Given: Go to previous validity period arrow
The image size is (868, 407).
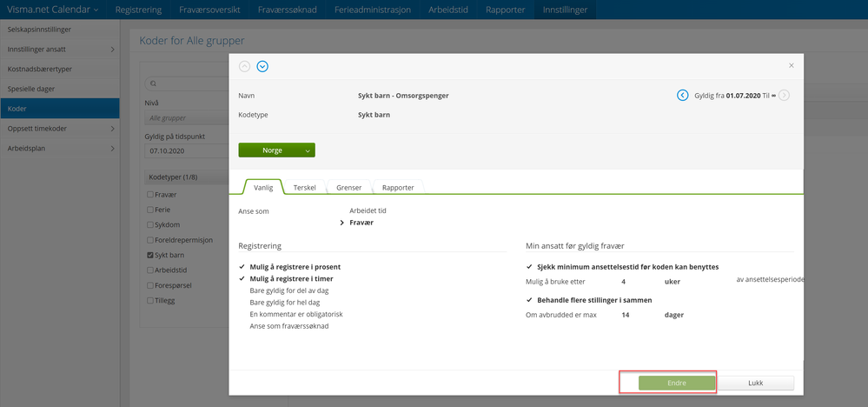Looking at the screenshot, I should click(683, 96).
